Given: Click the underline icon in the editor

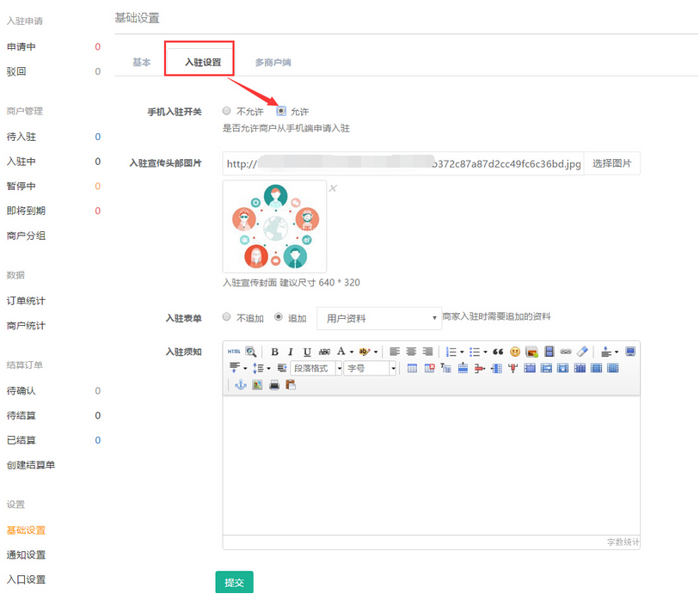Looking at the screenshot, I should (307, 352).
